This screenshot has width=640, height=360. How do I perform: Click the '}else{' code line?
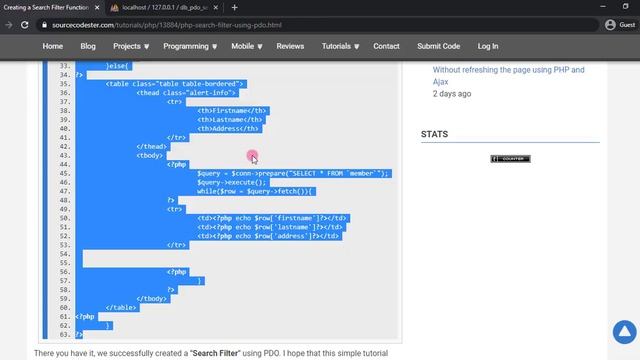(x=117, y=66)
